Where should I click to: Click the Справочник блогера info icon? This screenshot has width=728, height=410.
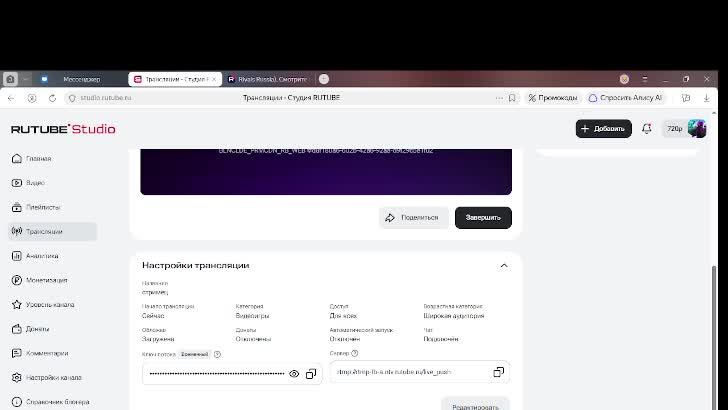[x=17, y=402]
